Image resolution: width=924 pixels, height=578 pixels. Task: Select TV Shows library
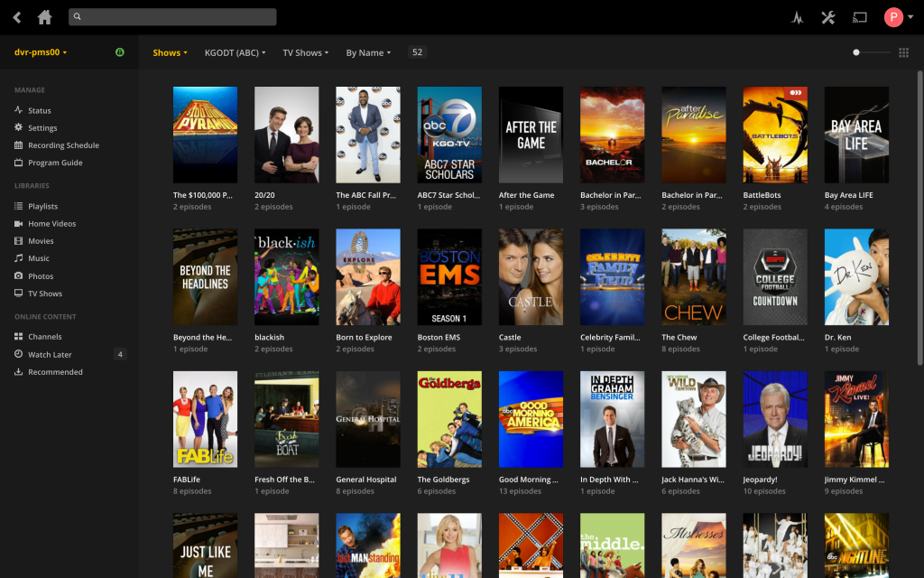(x=45, y=294)
